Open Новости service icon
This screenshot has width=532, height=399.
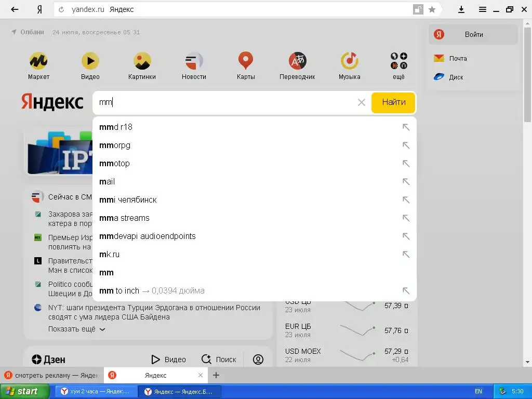click(x=194, y=66)
